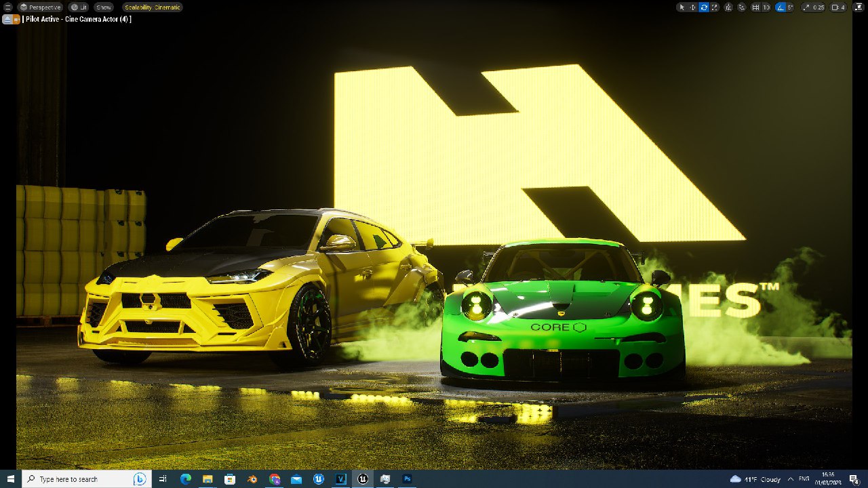Open the rotation snap 5° value dropdown

(x=790, y=7)
